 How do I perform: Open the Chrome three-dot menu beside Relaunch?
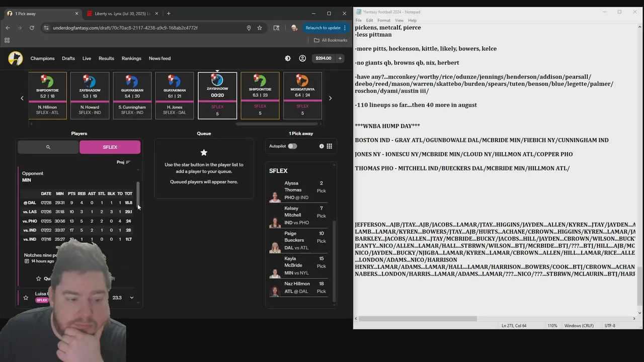[x=345, y=28]
